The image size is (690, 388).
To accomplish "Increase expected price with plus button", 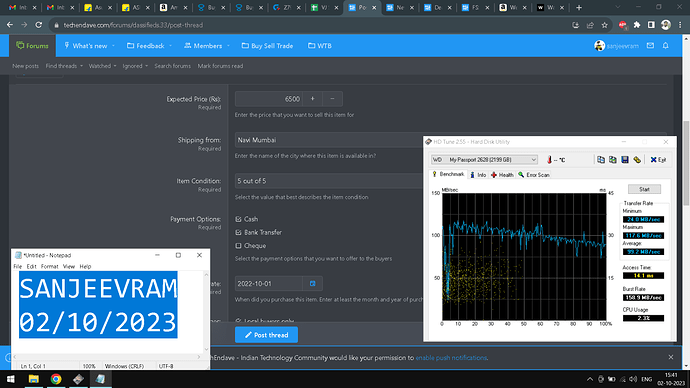I will (312, 99).
